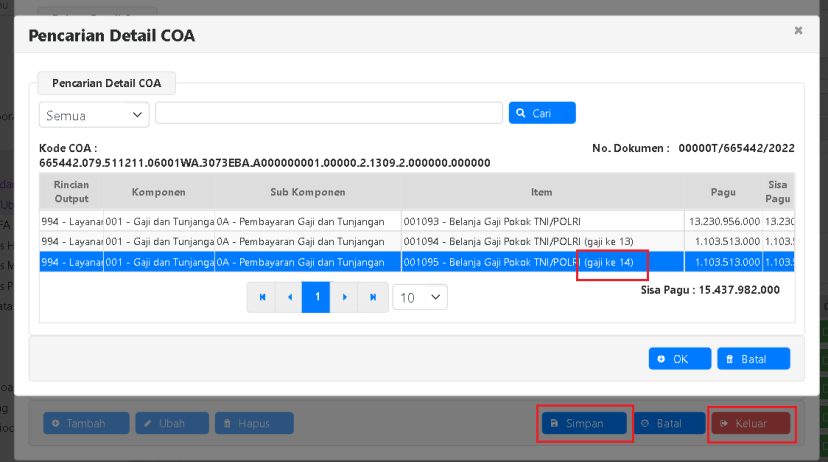Image resolution: width=828 pixels, height=462 pixels.
Task: Go to first page in pagination
Action: 262,297
